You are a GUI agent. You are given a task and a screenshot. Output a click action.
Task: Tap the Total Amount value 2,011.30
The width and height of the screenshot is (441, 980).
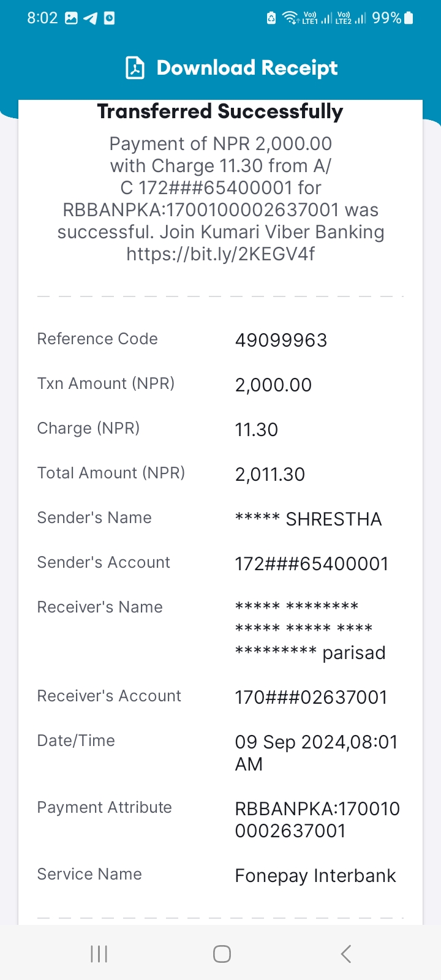click(270, 474)
